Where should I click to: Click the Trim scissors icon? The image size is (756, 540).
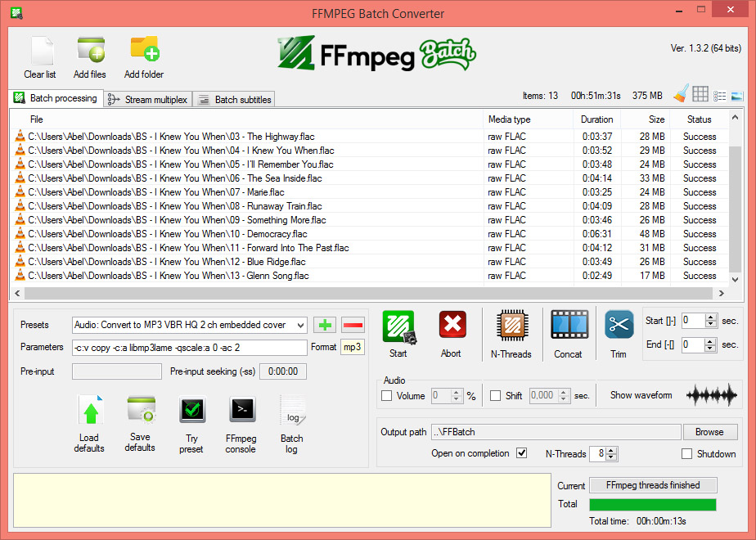[619, 325]
